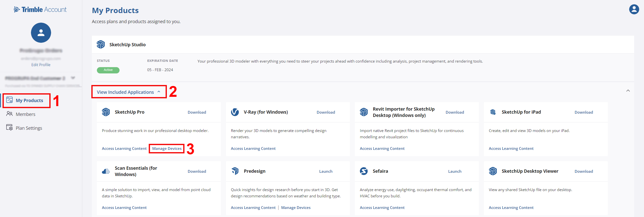
Task: Click the STATUS column label
Action: (x=103, y=61)
